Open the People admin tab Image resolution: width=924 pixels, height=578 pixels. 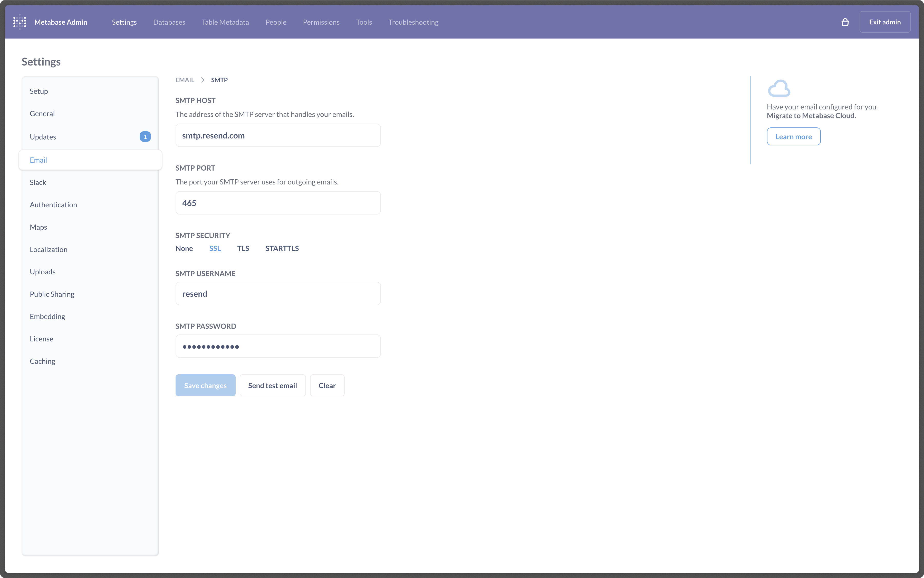pyautogui.click(x=276, y=22)
